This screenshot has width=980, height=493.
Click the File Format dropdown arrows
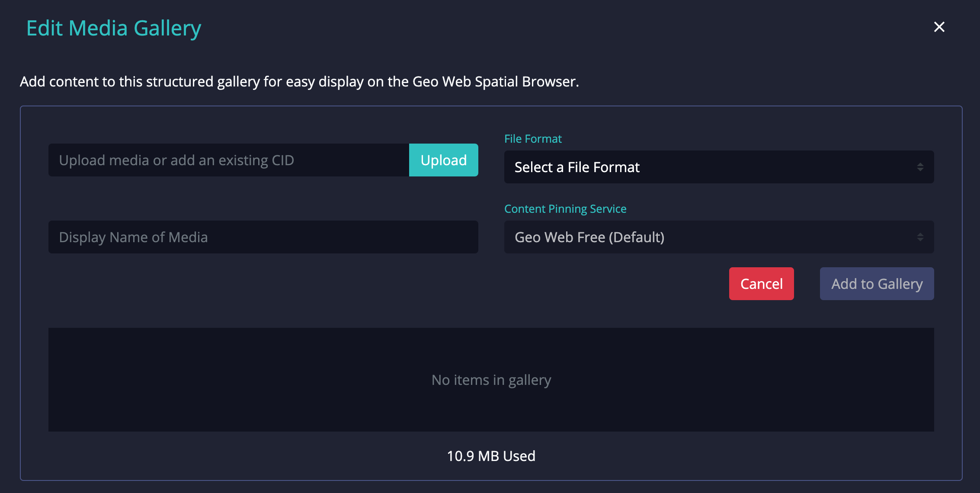[920, 167]
